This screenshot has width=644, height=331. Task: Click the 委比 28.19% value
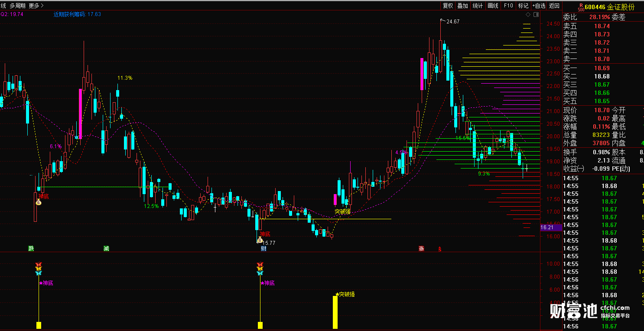click(599, 17)
